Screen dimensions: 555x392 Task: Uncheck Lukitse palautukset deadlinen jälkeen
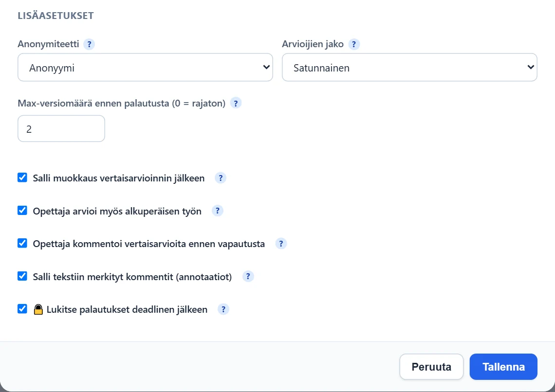tap(22, 309)
